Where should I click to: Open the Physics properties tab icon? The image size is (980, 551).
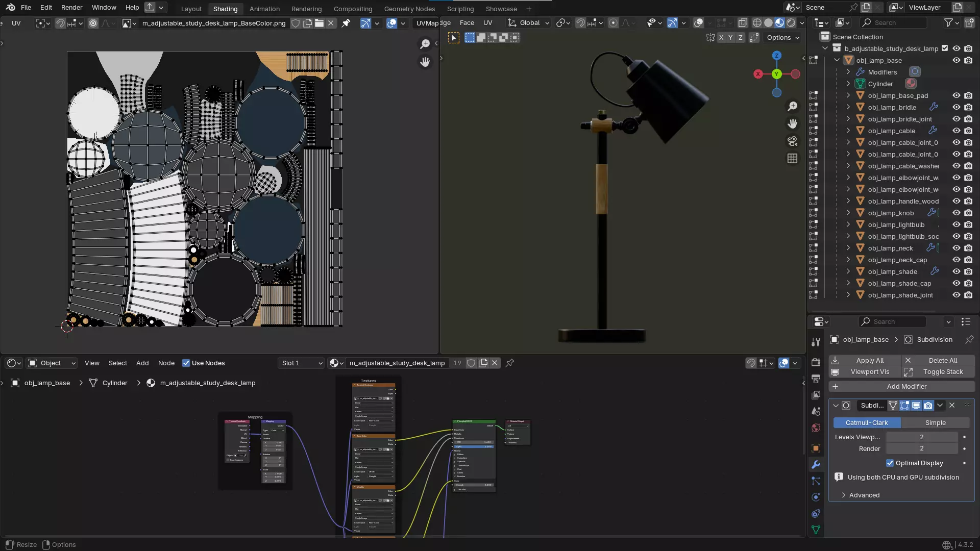816,497
